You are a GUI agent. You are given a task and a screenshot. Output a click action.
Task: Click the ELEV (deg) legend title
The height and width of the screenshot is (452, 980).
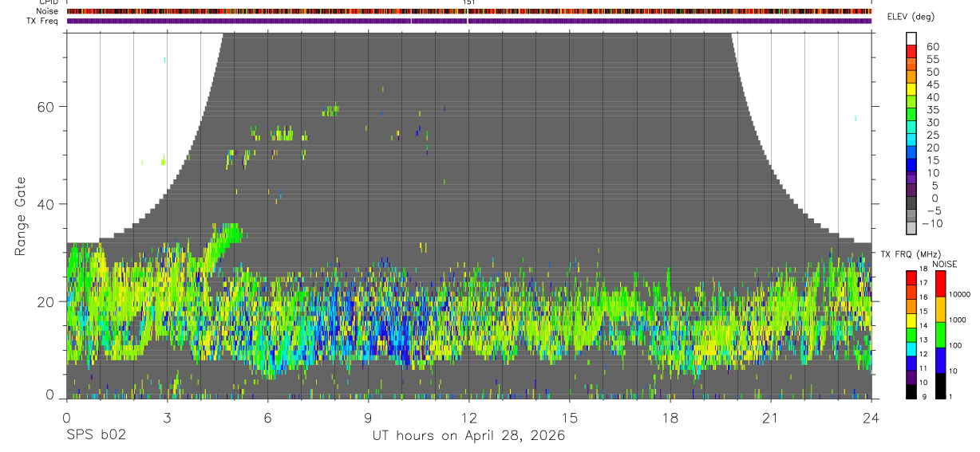click(x=910, y=17)
